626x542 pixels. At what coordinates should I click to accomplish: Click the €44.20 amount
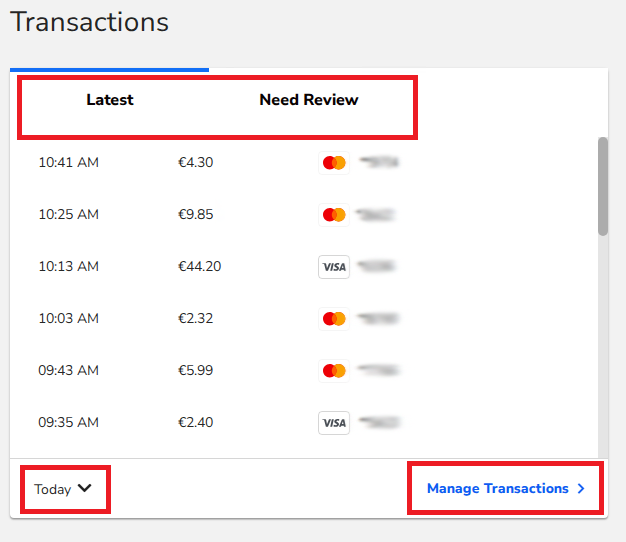[x=200, y=266]
